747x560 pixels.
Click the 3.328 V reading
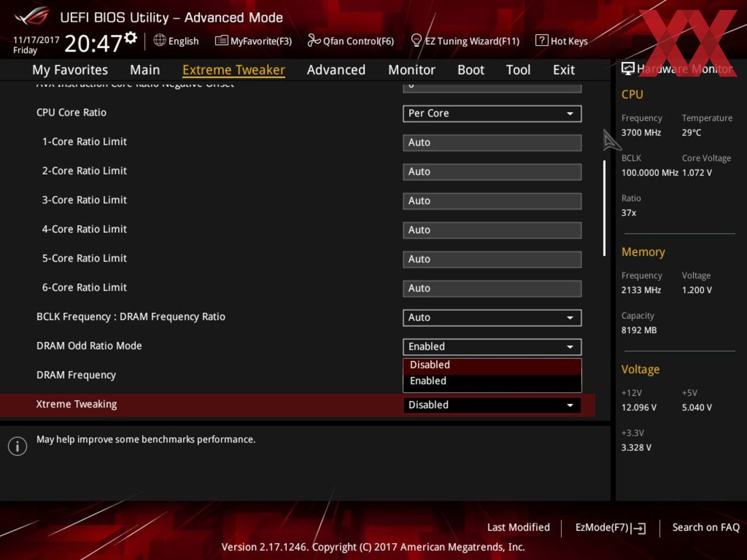(x=636, y=447)
